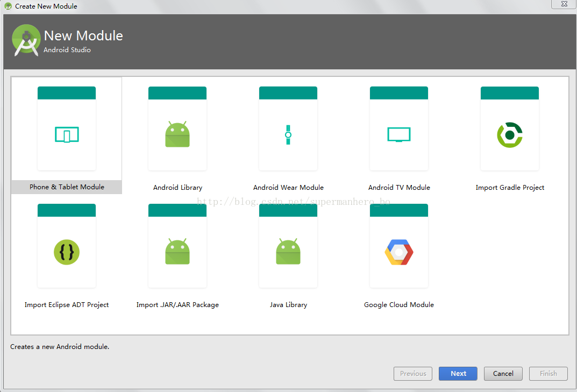
Task: Click the 'Creates a new Android module.' description
Action: tap(60, 347)
